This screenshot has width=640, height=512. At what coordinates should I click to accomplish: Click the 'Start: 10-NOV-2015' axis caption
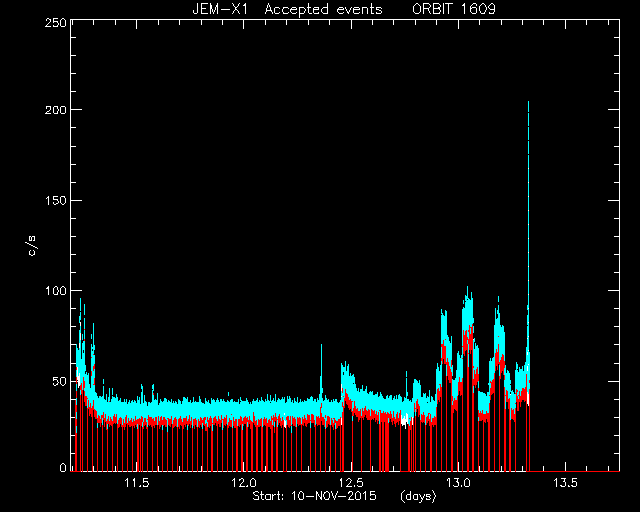tap(314, 496)
